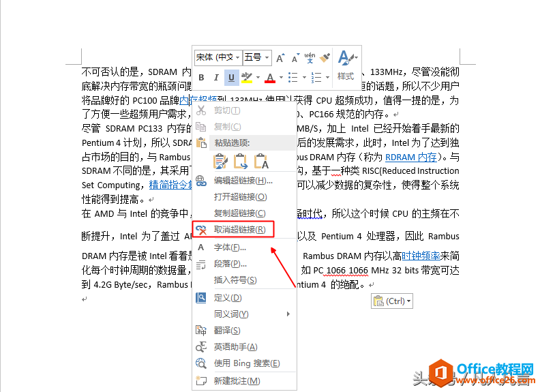The width and height of the screenshot is (540, 392).
Task: Choose Keep Source Formatting paste option
Action: pyautogui.click(x=220, y=161)
